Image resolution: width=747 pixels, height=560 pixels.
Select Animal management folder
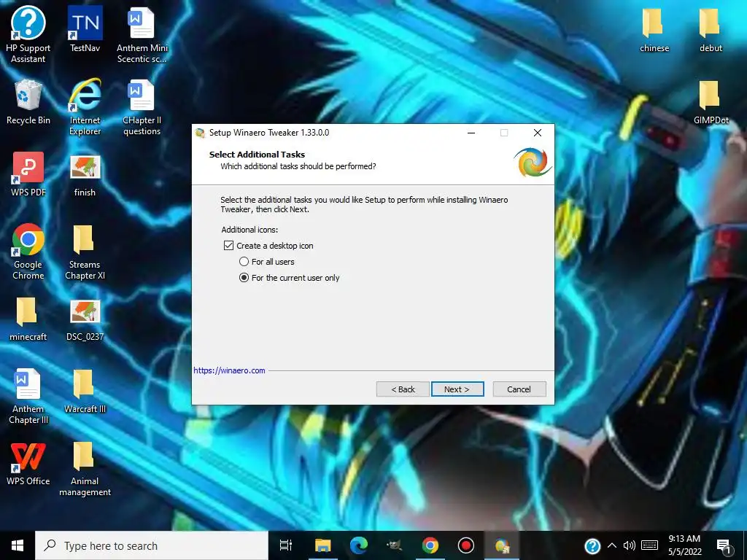click(85, 469)
